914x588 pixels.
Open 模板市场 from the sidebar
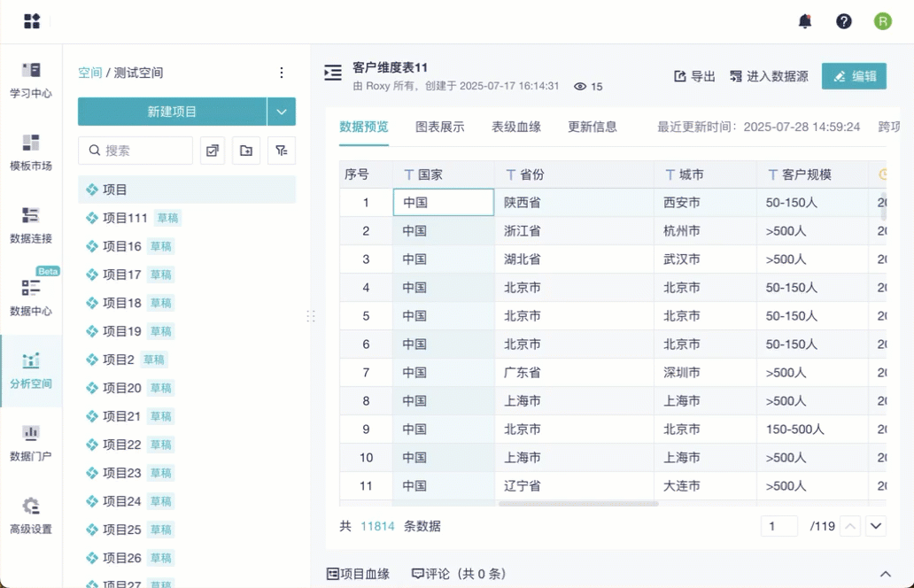[31, 152]
